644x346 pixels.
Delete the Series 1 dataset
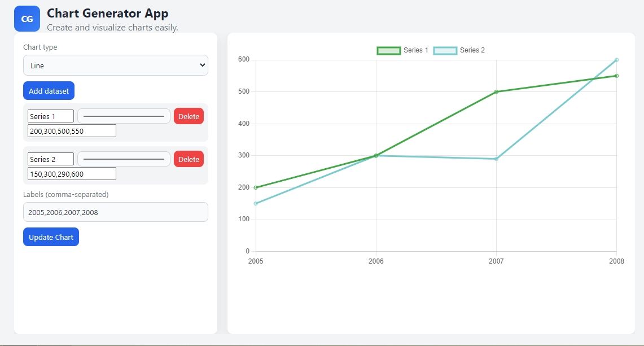189,116
